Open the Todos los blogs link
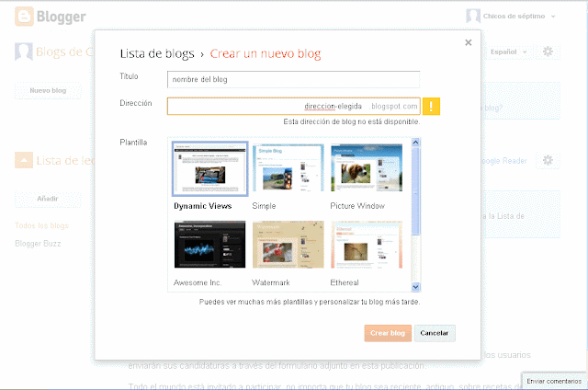The height and width of the screenshot is (390, 588). coord(41,225)
